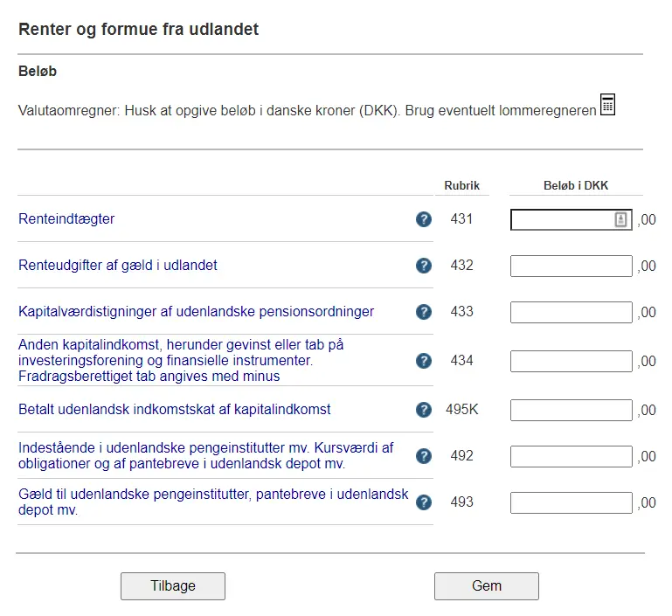This screenshot has width=672, height=616.
Task: Click help icon for Renteudgifter af gæld
Action: coord(424,266)
